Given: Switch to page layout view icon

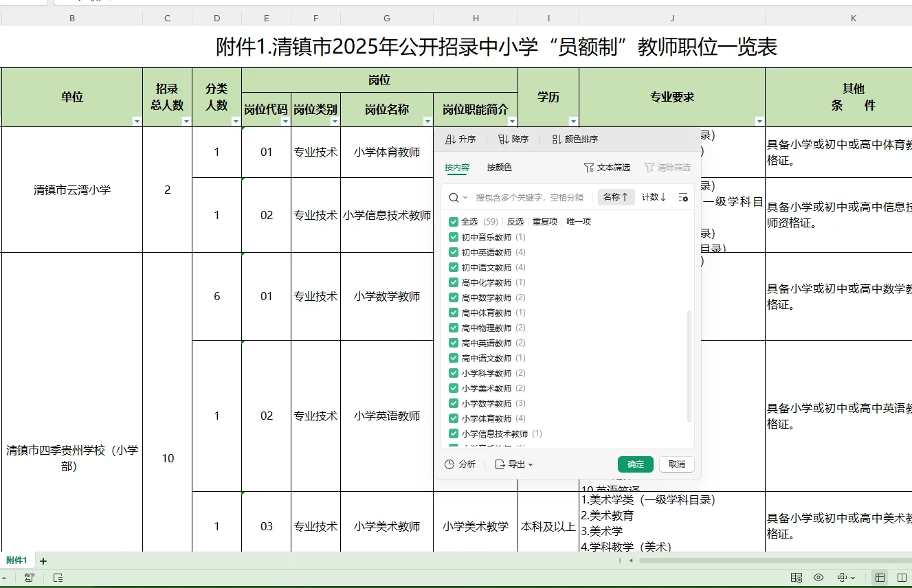Looking at the screenshot, I should click(902, 578).
